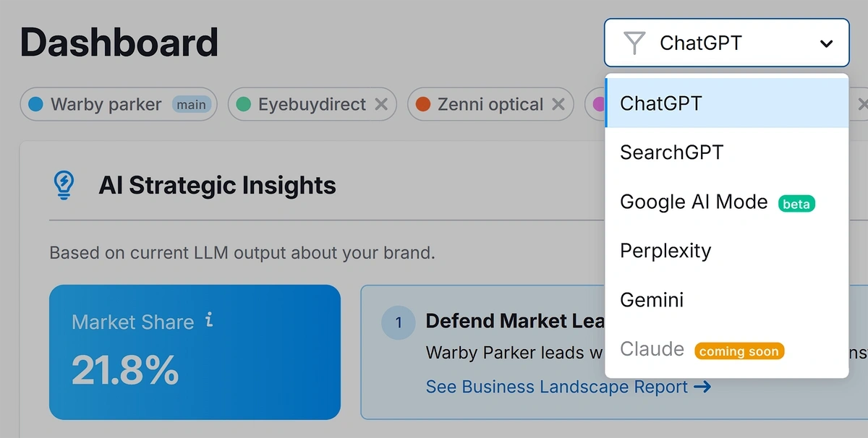
Task: Choose Gemini as the LLM
Action: coord(726,300)
